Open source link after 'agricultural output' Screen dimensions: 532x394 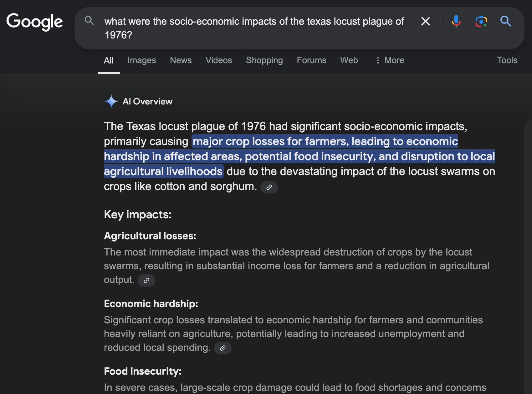(146, 280)
